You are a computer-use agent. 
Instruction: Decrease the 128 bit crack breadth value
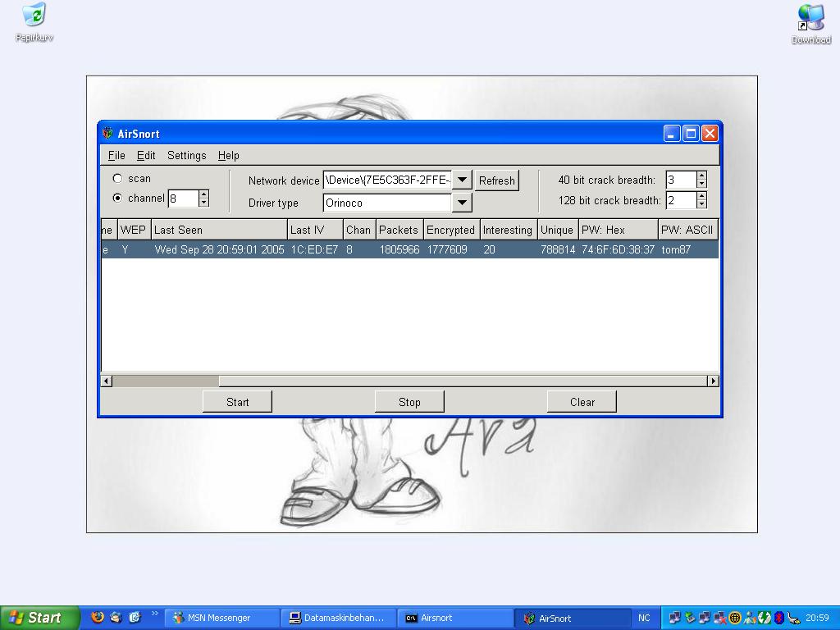point(702,204)
